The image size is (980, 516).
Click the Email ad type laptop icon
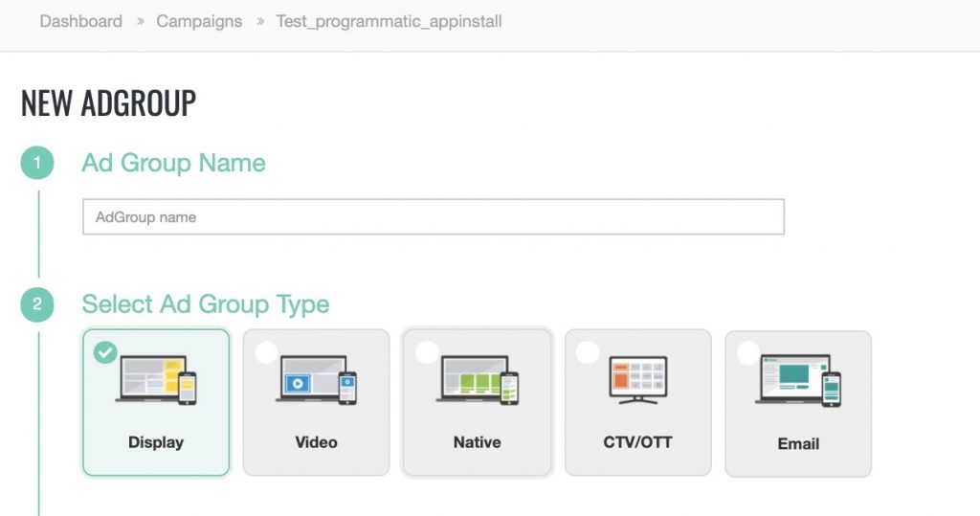(x=798, y=379)
